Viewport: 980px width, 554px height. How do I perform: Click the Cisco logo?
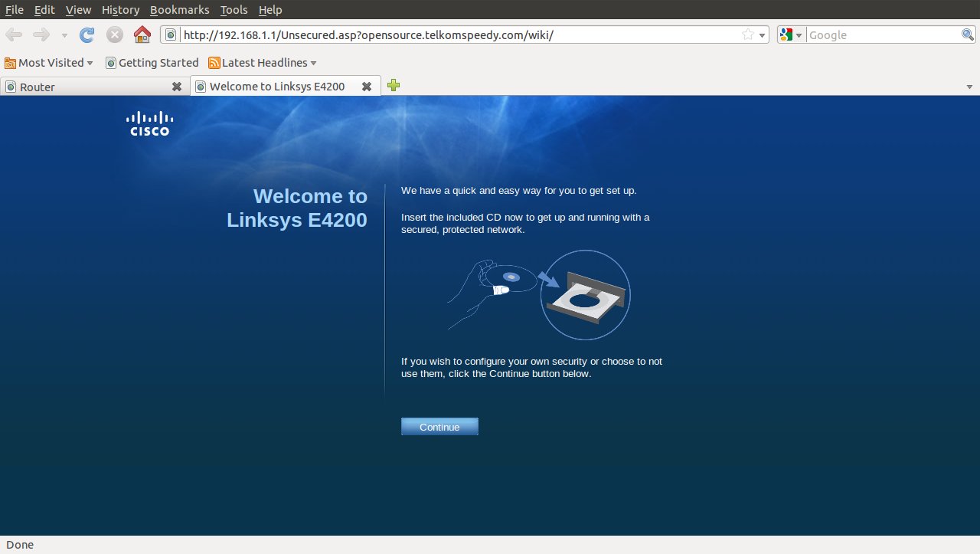[150, 123]
